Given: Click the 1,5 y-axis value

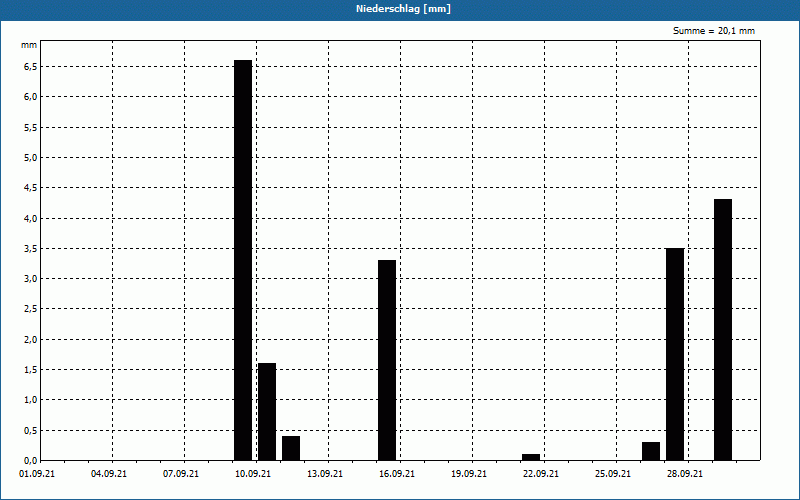Looking at the screenshot, I should click(x=31, y=370).
